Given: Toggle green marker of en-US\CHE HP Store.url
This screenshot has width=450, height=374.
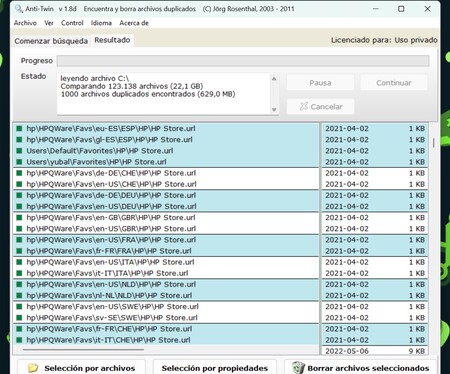Looking at the screenshot, I should tap(19, 184).
